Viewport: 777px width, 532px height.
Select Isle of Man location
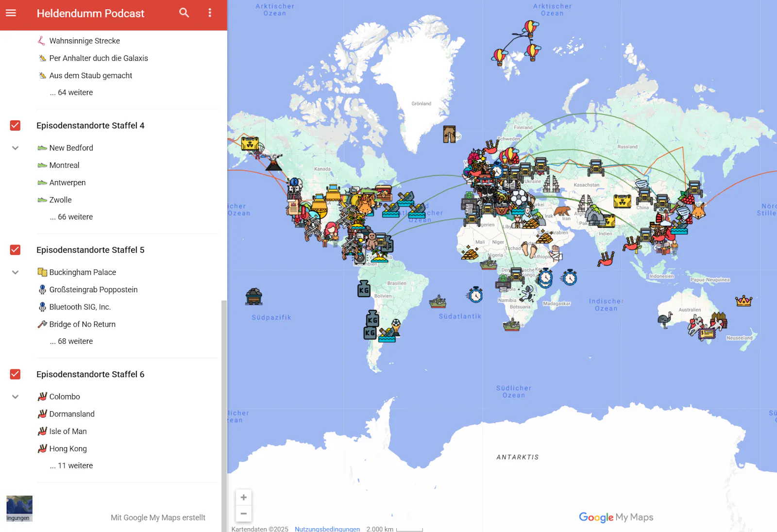coord(68,431)
